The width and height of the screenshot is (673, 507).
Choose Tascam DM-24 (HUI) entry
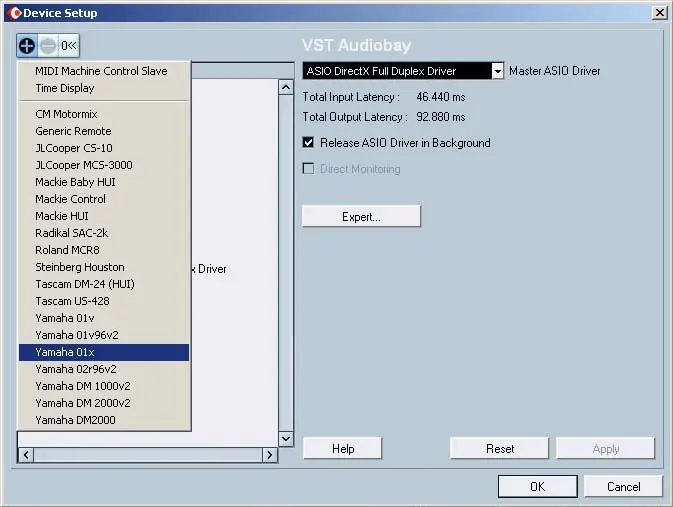(x=103, y=284)
